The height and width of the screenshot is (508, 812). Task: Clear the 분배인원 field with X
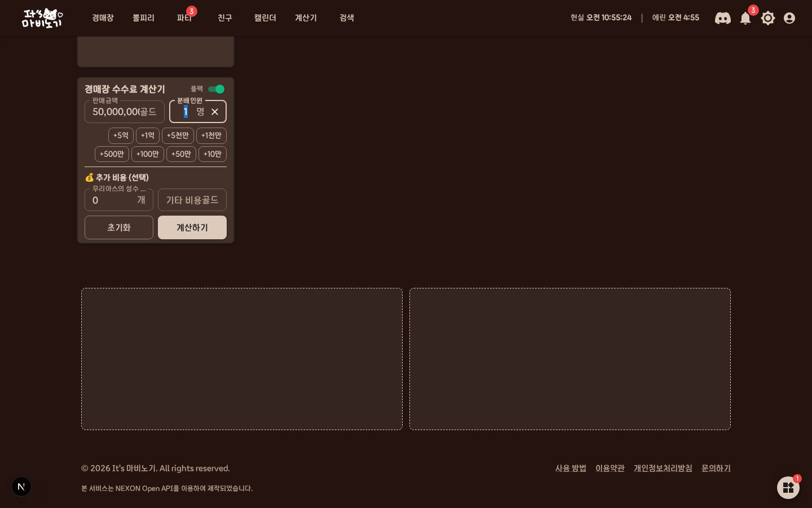(x=215, y=112)
